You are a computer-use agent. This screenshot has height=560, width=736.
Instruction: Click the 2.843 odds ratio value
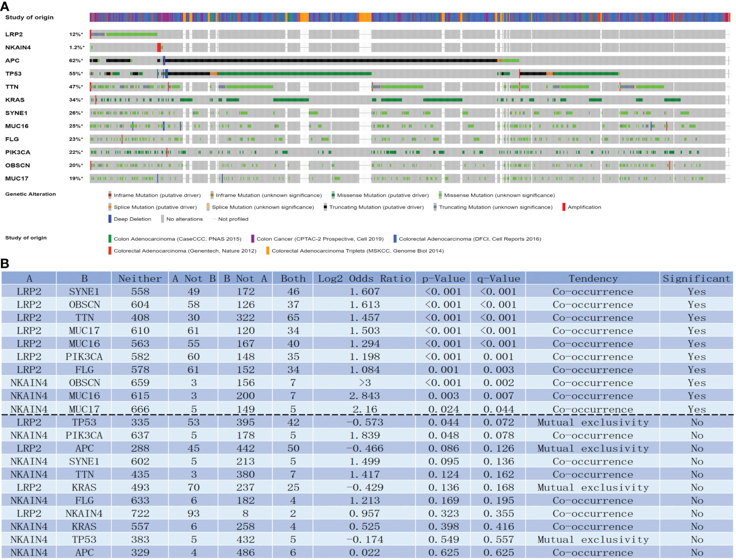point(364,396)
